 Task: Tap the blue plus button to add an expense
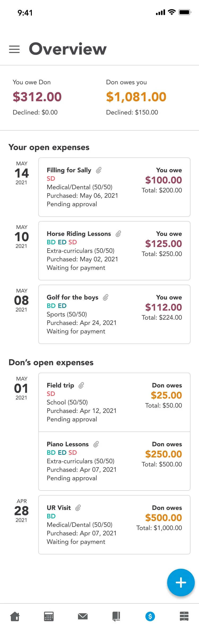181,582
